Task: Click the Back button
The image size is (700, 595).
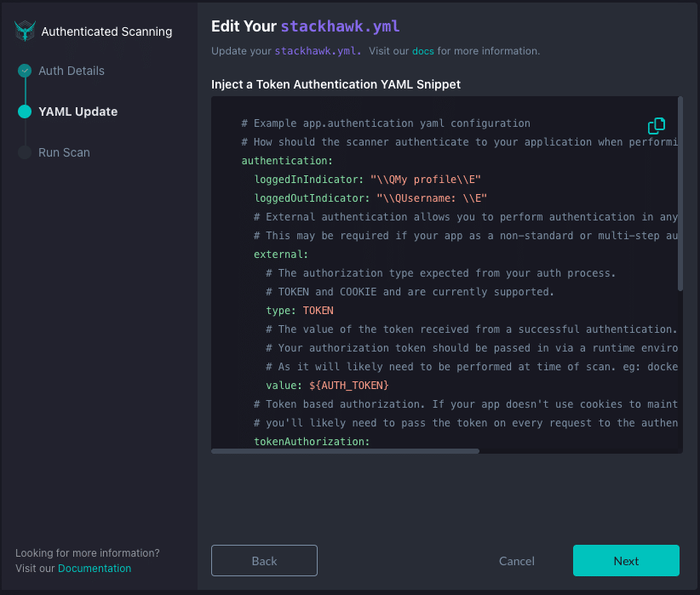Action: click(x=264, y=561)
